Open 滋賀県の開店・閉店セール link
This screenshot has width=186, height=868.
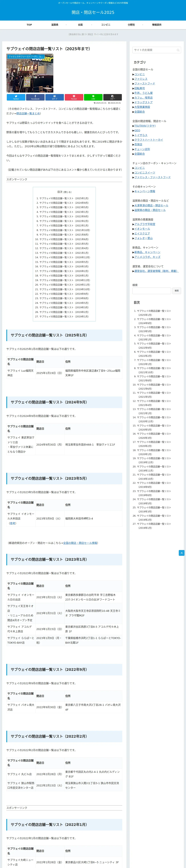click(x=150, y=210)
